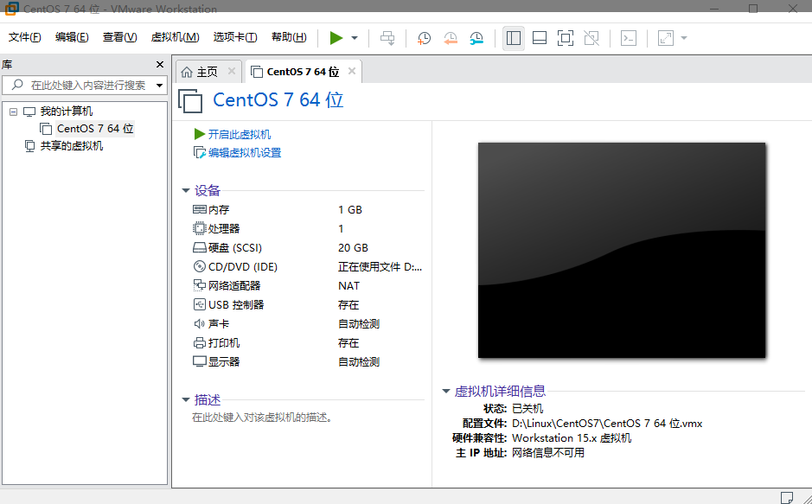Viewport: 812px width, 504px height.
Task: Take a snapshot with the clock-plus icon
Action: pos(424,38)
